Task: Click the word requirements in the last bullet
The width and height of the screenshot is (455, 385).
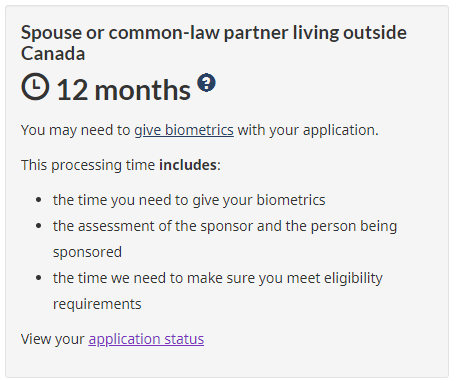Action: (97, 304)
